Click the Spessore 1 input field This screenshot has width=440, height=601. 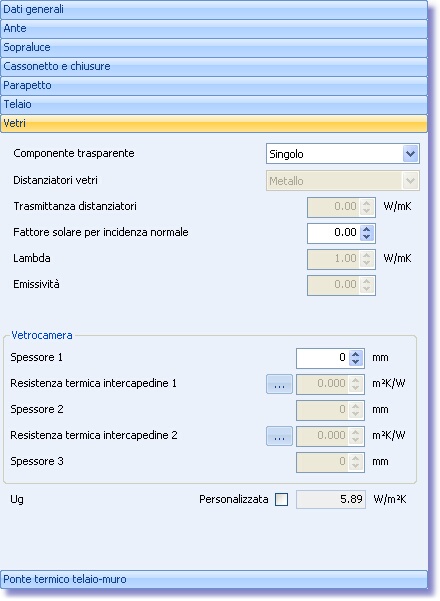[323, 358]
